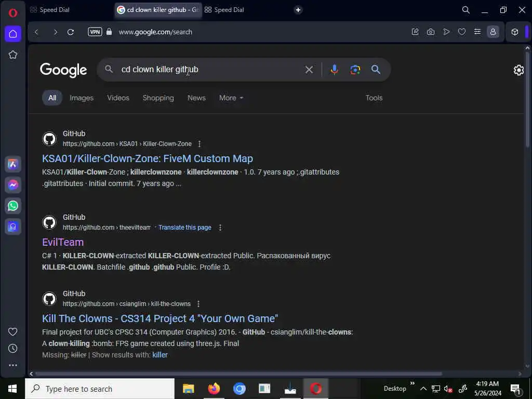The height and width of the screenshot is (399, 532).
Task: Clear the search query with X
Action: pos(309,70)
